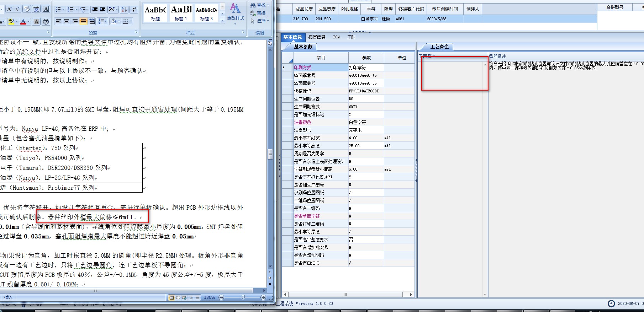
Task: Switch to 拓展信息 tab
Action: pos(317,37)
